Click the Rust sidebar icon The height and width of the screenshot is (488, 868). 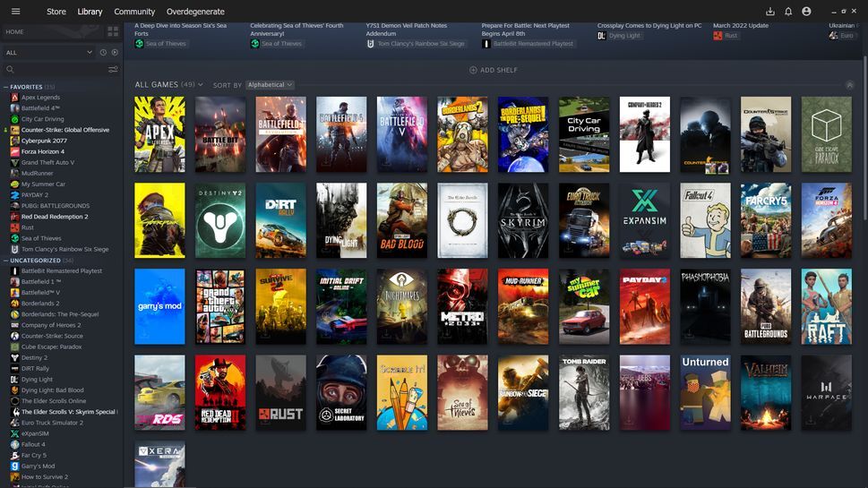point(15,227)
